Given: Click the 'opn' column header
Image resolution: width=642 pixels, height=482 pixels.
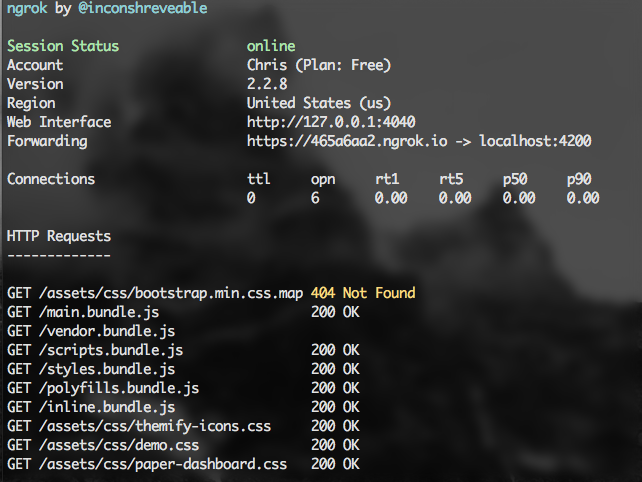Looking at the screenshot, I should pos(323,179).
